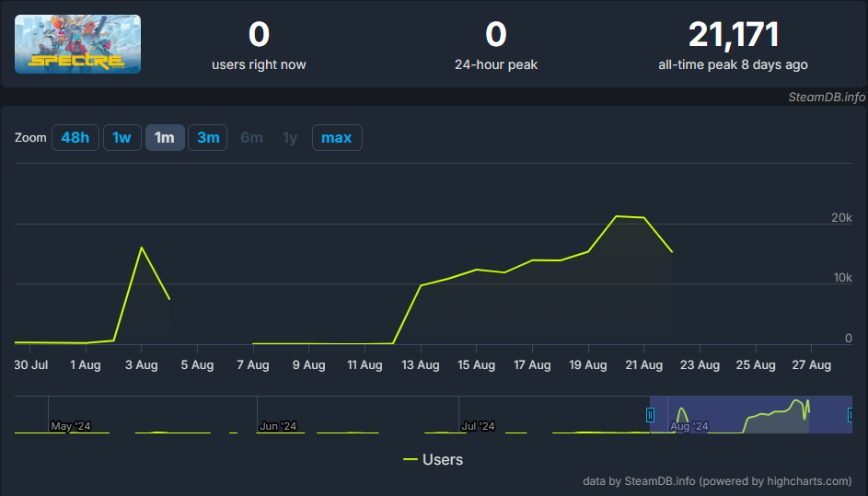Switch chart zoom to 3m

[208, 138]
